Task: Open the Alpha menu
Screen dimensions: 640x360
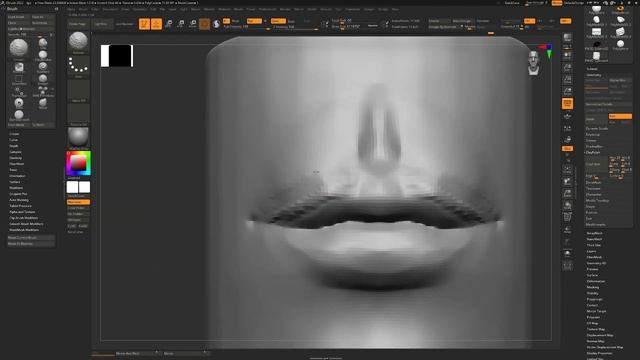Action: (71, 9)
